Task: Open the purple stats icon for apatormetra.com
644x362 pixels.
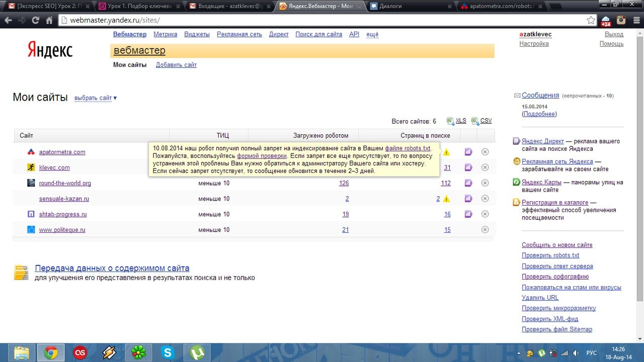Action: [468, 152]
